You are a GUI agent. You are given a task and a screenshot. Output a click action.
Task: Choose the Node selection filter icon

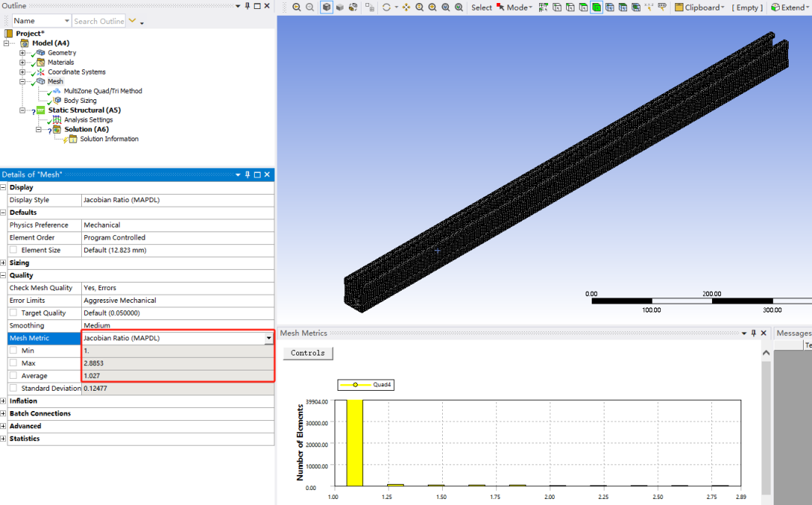pyautogui.click(x=610, y=8)
